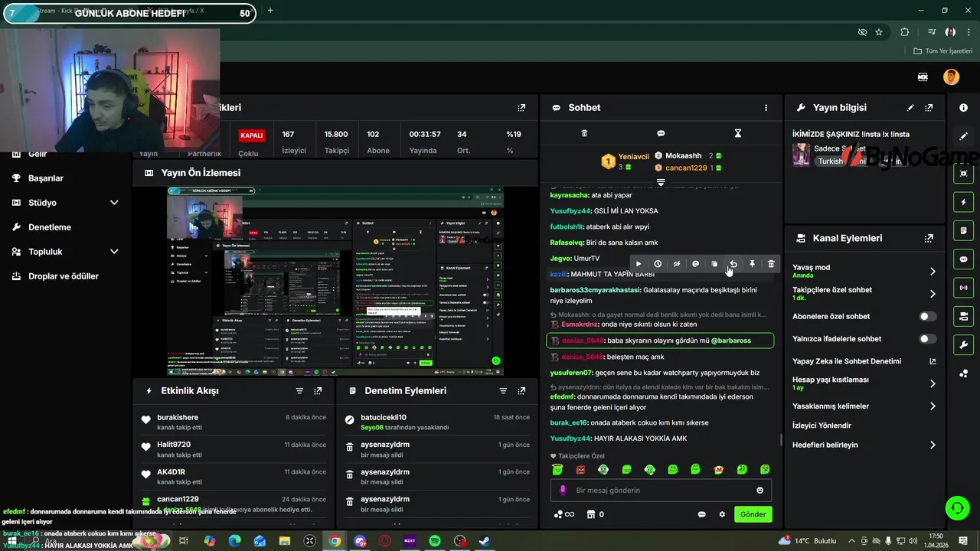Open the Etkinlik Akışı filter
This screenshot has height=551, width=980.
(299, 391)
